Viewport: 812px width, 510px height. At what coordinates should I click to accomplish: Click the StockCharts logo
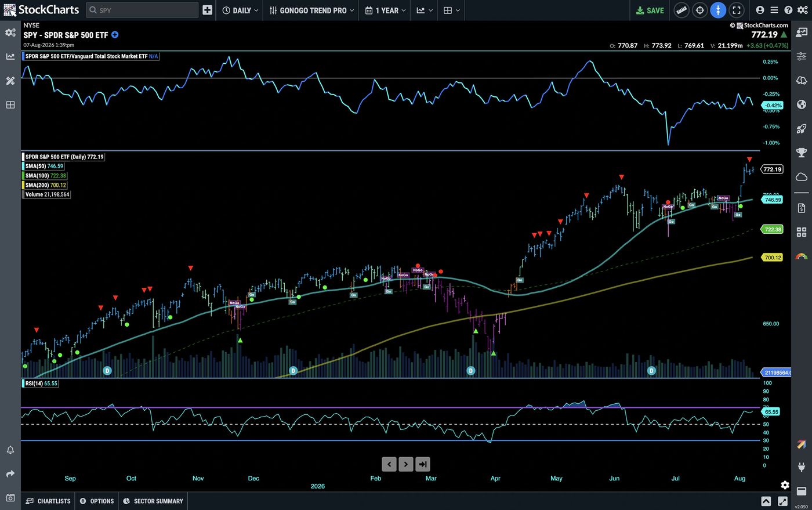click(41, 10)
